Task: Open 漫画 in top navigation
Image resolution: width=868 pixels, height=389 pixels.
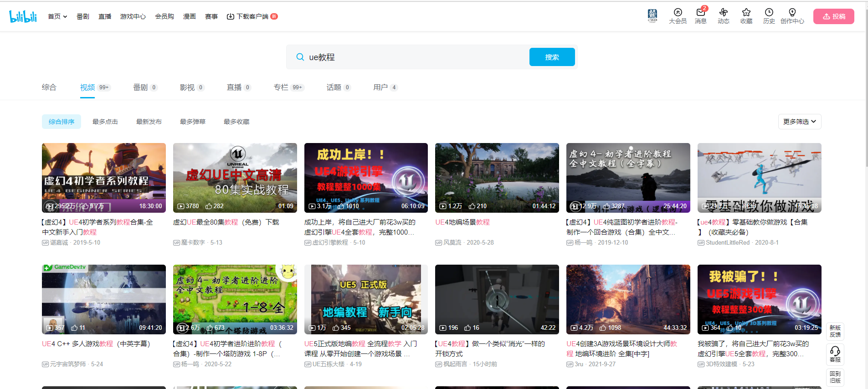Action: [190, 16]
